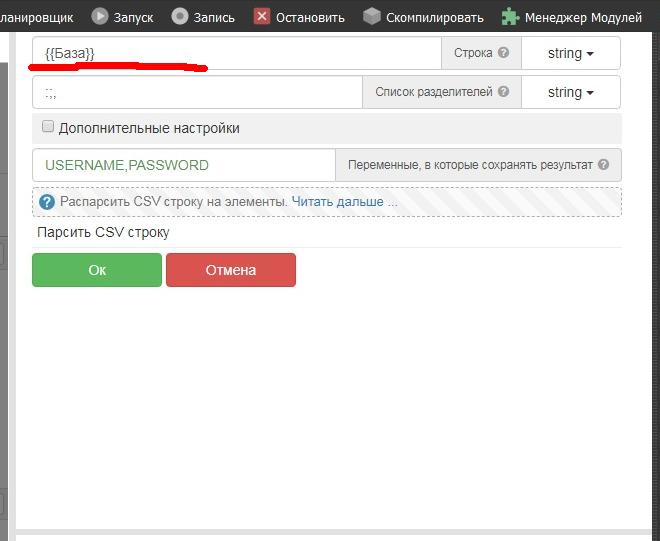The image size is (660, 541).
Task: Open the string dropdown for Строка
Action: (570, 53)
